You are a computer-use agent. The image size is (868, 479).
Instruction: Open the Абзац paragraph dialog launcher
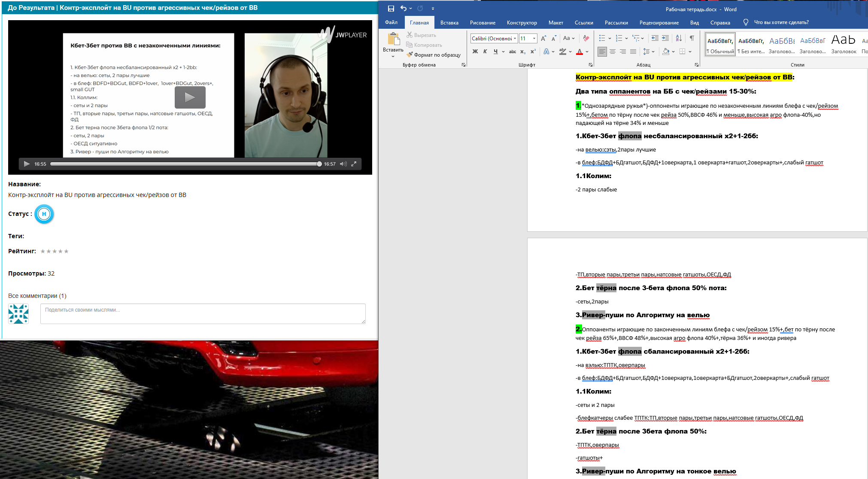tap(696, 65)
